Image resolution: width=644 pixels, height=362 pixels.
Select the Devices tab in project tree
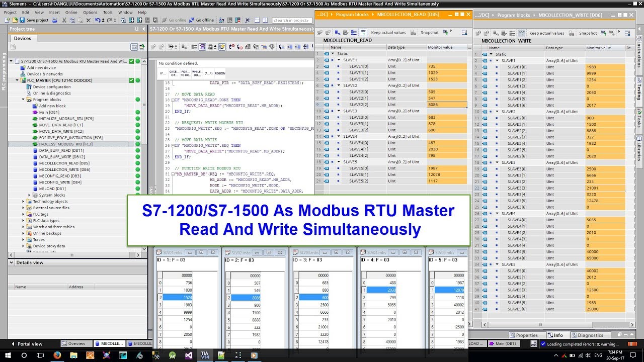22,38
